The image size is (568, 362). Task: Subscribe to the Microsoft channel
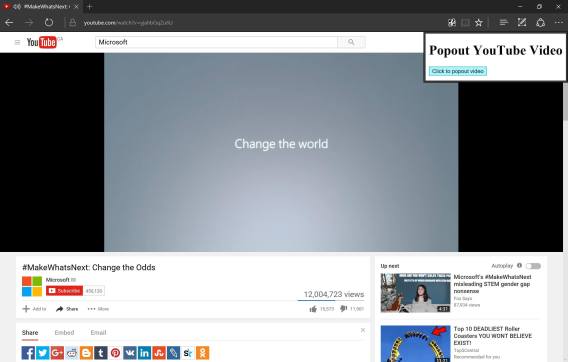[64, 291]
